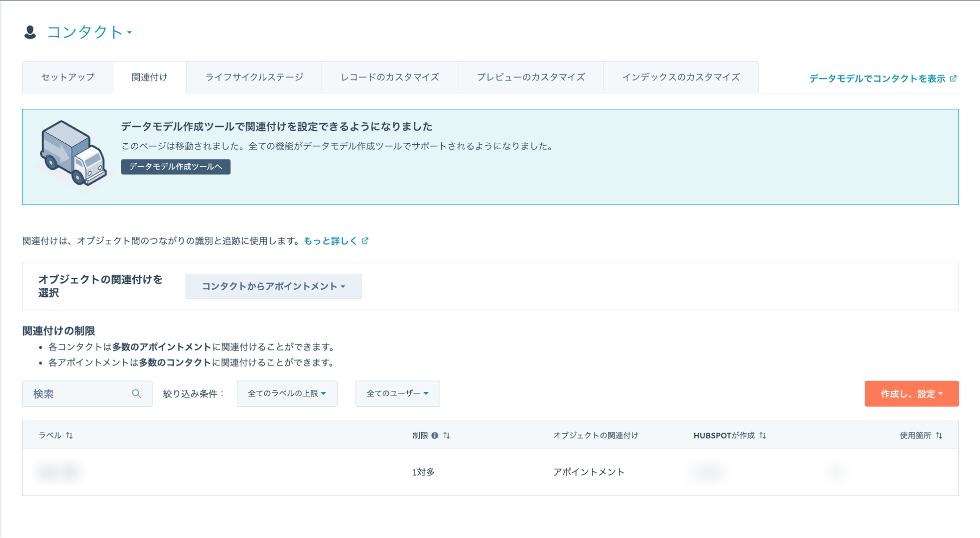Expand コンタクトからアポイントメント dropdown

click(273, 286)
